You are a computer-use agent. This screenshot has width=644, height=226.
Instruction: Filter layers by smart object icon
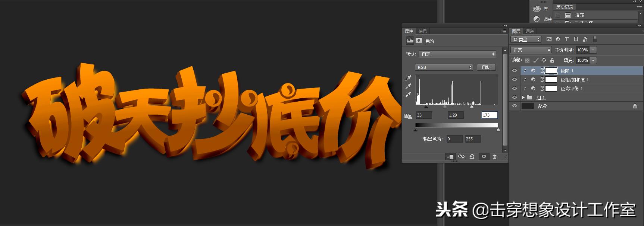pos(585,39)
